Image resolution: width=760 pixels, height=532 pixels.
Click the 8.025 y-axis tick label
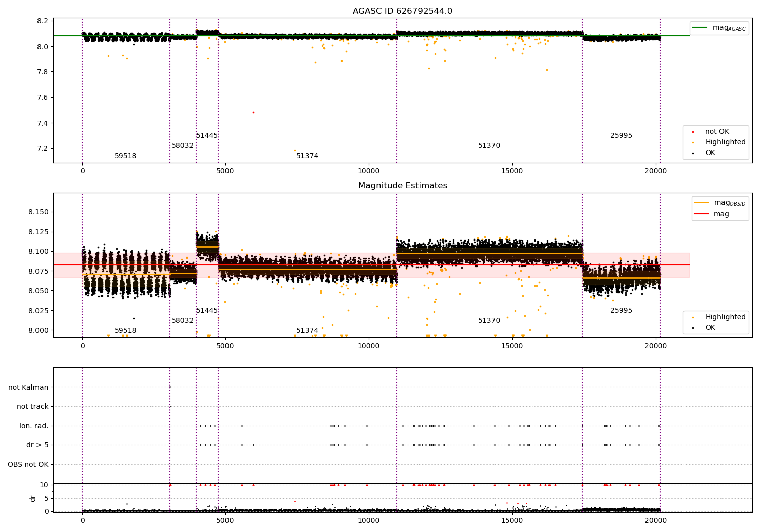[39, 311]
